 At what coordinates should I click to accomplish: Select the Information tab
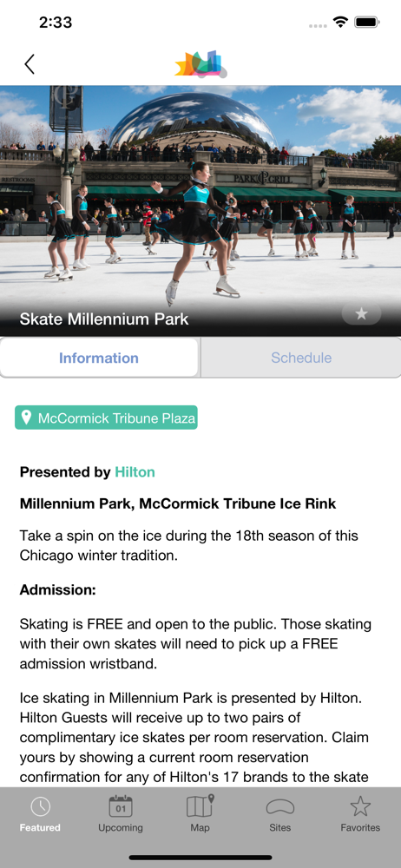tap(99, 358)
